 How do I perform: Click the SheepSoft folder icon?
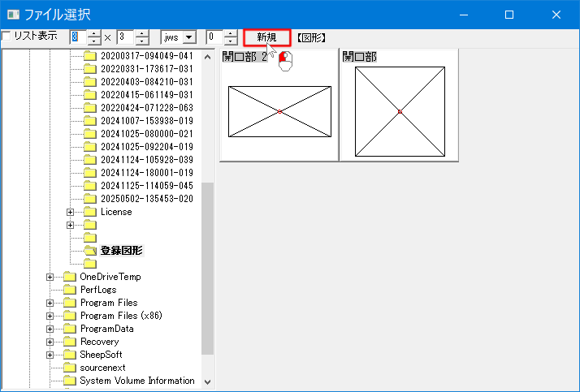70,355
